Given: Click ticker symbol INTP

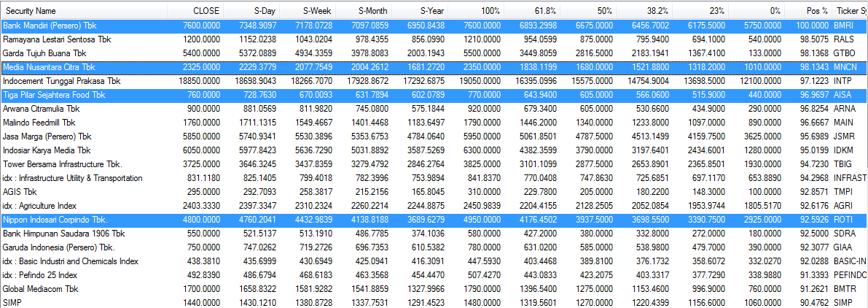Looking at the screenshot, I should click(842, 81).
